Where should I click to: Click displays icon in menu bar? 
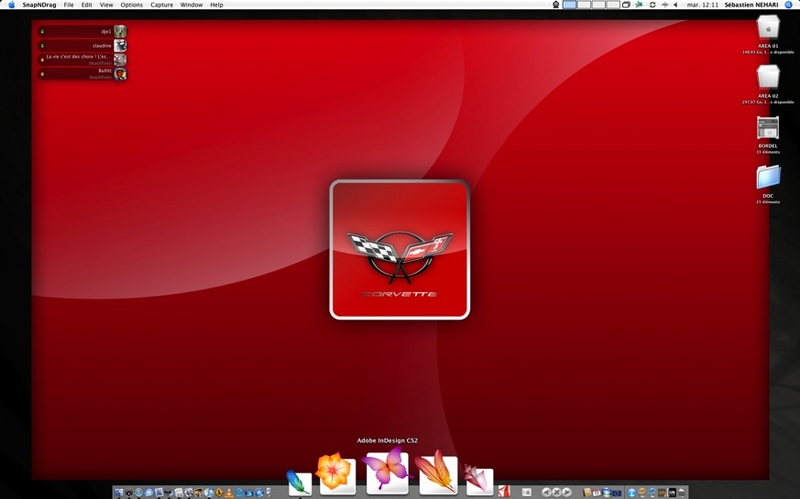point(626,5)
